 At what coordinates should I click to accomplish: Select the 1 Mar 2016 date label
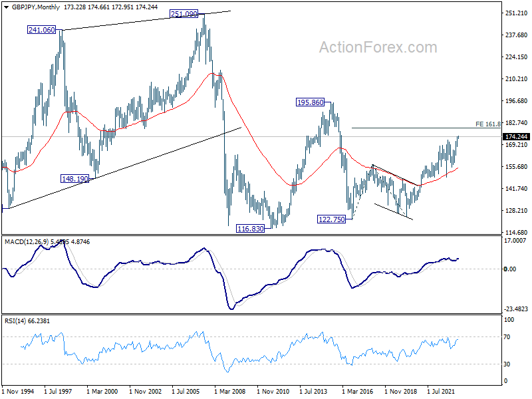(x=357, y=392)
